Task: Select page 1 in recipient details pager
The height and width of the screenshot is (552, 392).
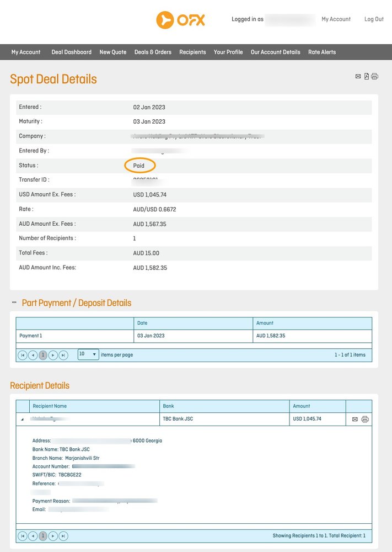Action: (43, 536)
